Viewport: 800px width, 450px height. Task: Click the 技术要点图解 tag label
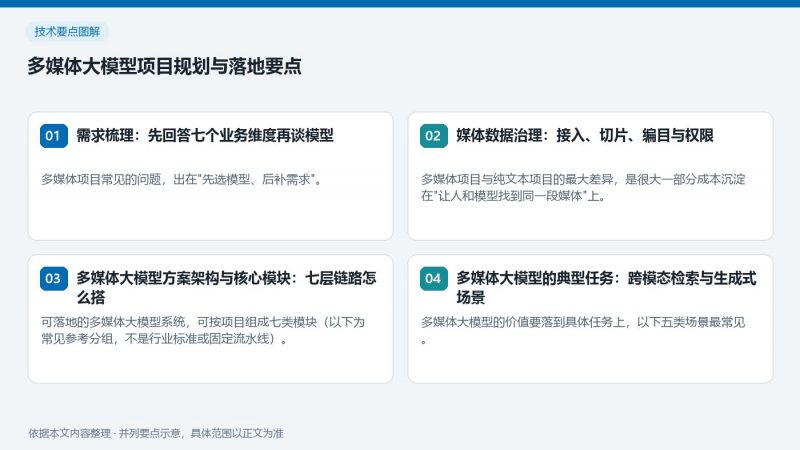[67, 32]
